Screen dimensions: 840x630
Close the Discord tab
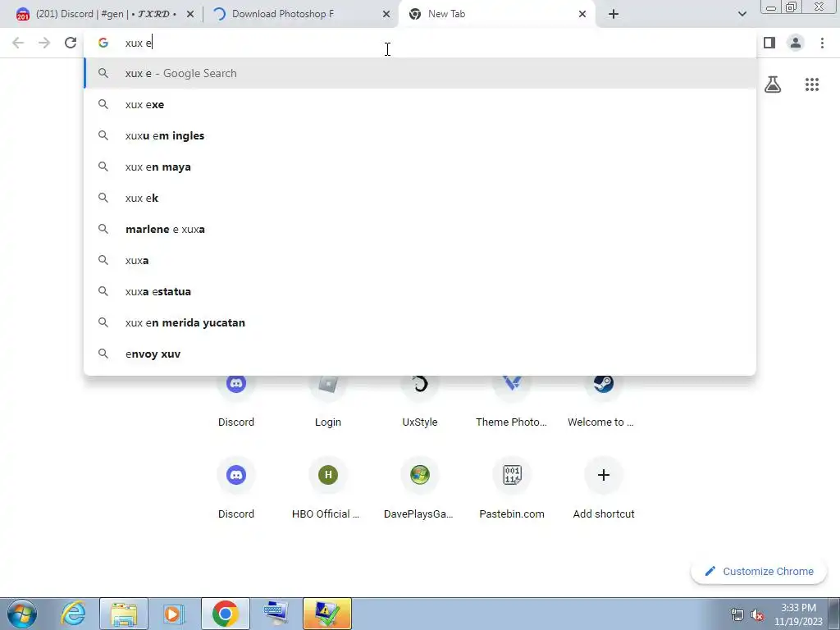pyautogui.click(x=190, y=14)
